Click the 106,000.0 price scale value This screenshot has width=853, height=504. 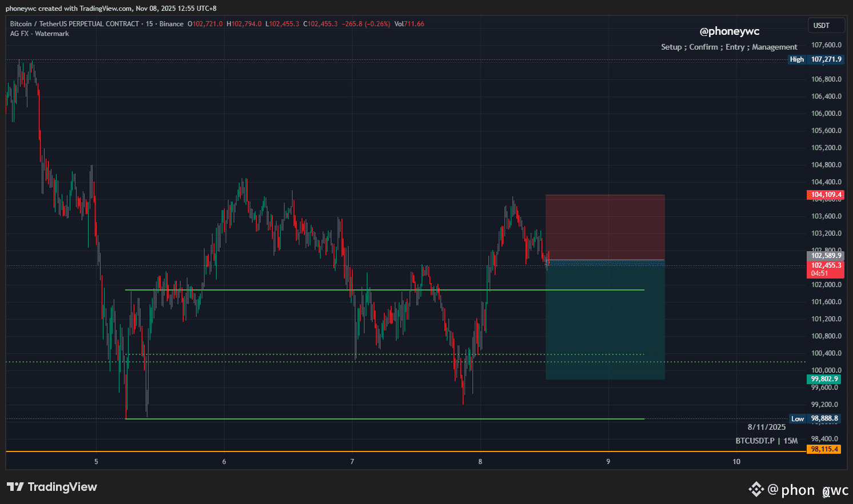(826, 114)
